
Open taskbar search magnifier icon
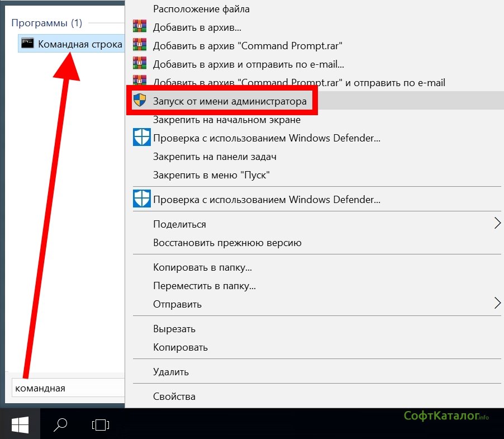(x=60, y=426)
